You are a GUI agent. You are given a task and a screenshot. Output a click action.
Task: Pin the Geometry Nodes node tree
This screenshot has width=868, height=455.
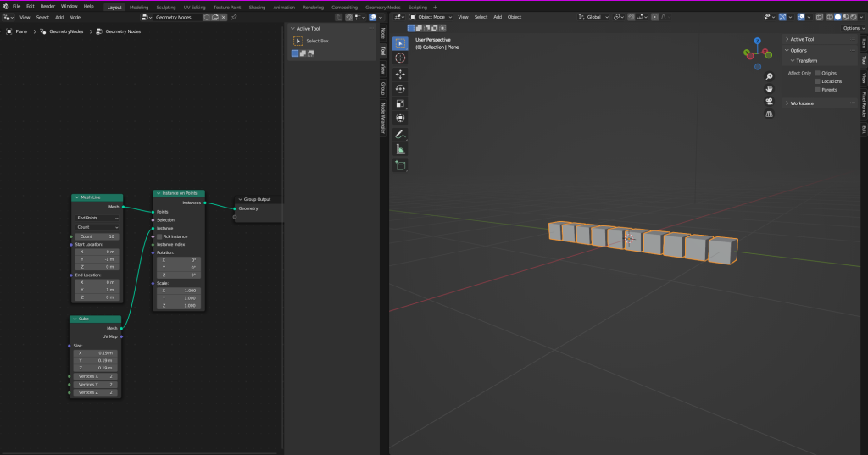click(x=234, y=17)
